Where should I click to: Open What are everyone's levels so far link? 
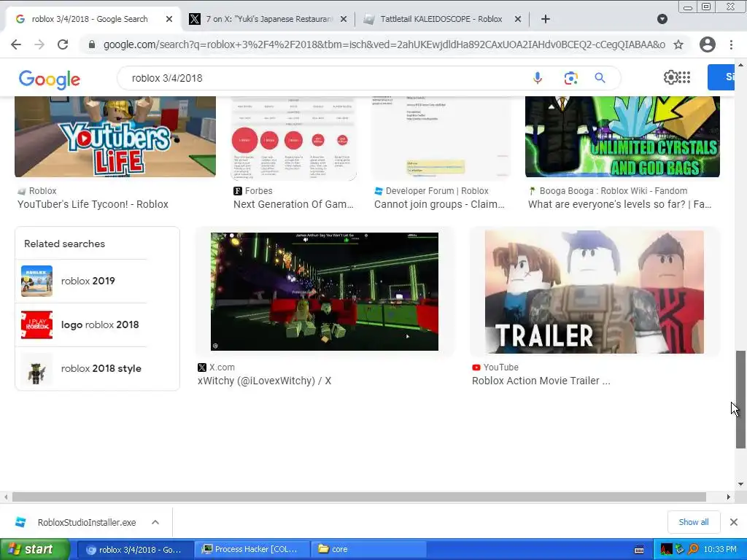[620, 204]
